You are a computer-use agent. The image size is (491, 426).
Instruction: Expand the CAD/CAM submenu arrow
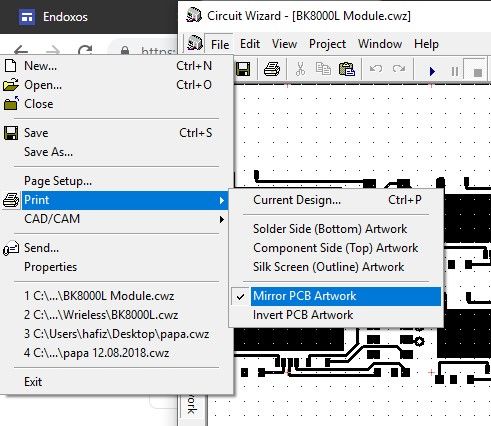[x=221, y=219]
